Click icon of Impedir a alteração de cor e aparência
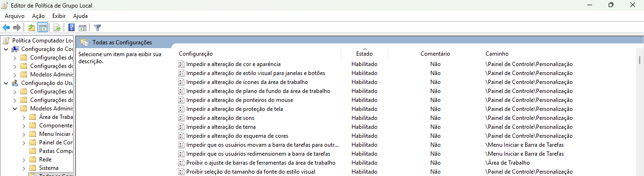 (181, 64)
